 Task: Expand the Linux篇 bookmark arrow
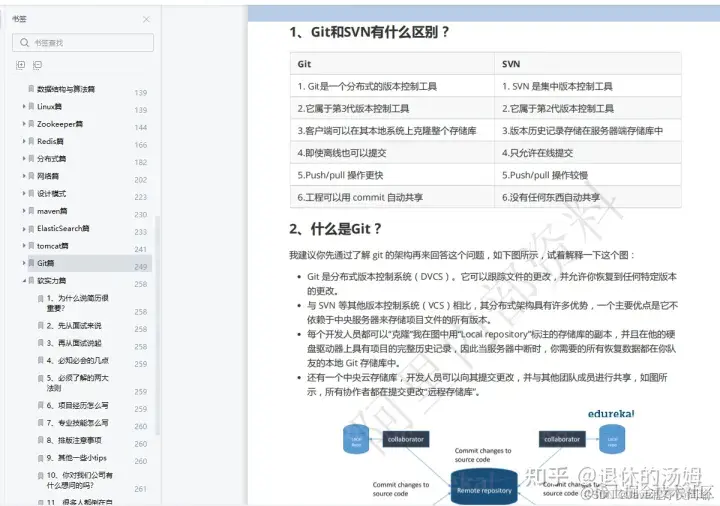tap(24, 106)
